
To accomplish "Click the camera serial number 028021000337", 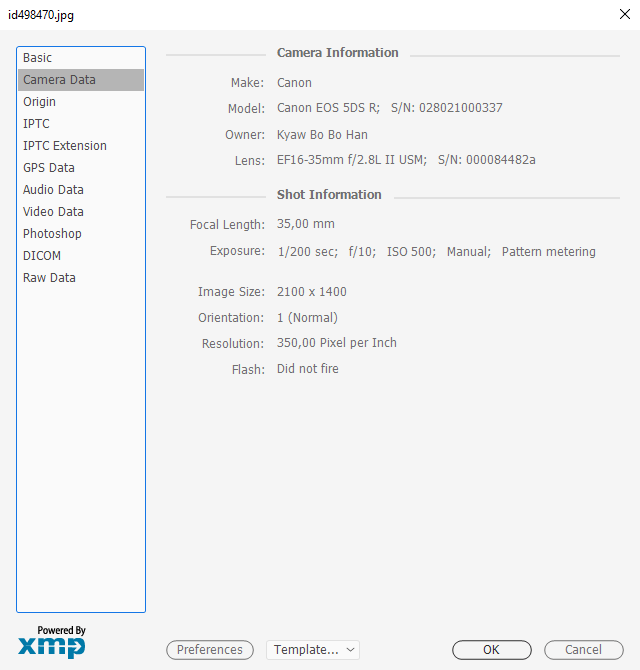I will point(461,108).
